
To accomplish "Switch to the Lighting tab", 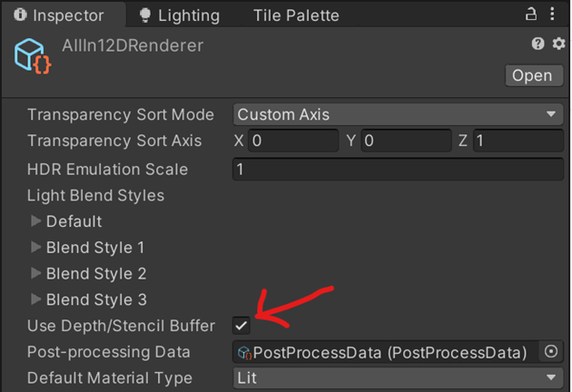I will [180, 15].
